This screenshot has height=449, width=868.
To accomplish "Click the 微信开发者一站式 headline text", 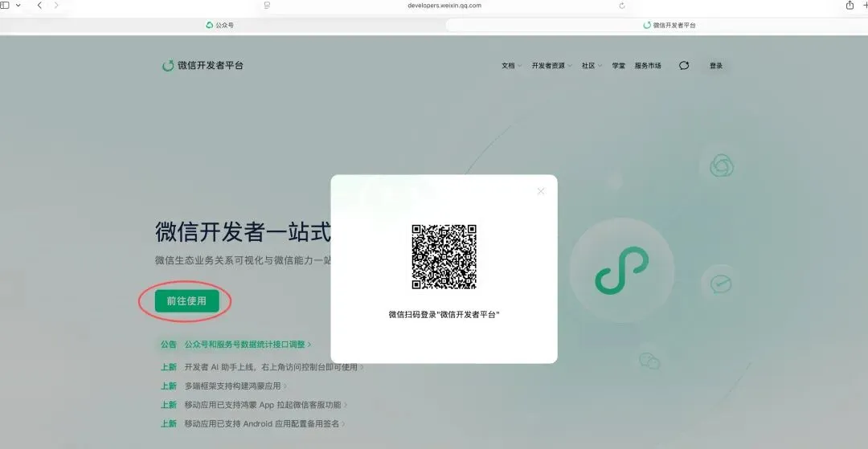I will (x=243, y=231).
